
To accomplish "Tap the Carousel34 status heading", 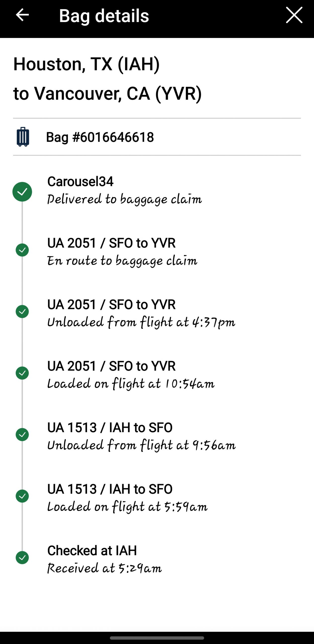I will coord(80,181).
